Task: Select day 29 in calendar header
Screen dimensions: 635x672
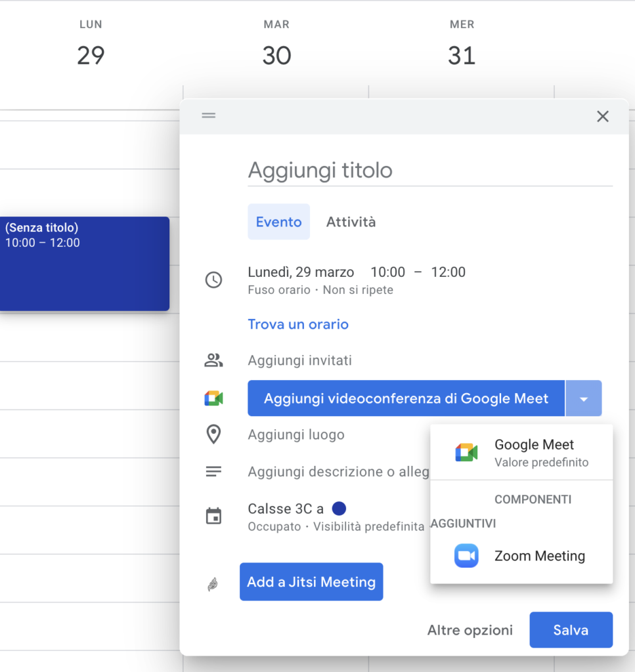Action: (x=91, y=55)
